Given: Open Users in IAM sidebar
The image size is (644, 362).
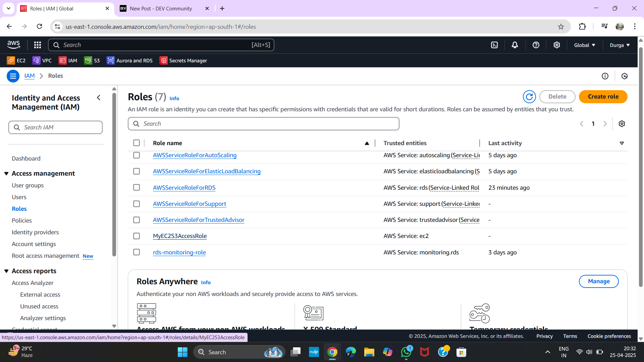Looking at the screenshot, I should [x=19, y=197].
